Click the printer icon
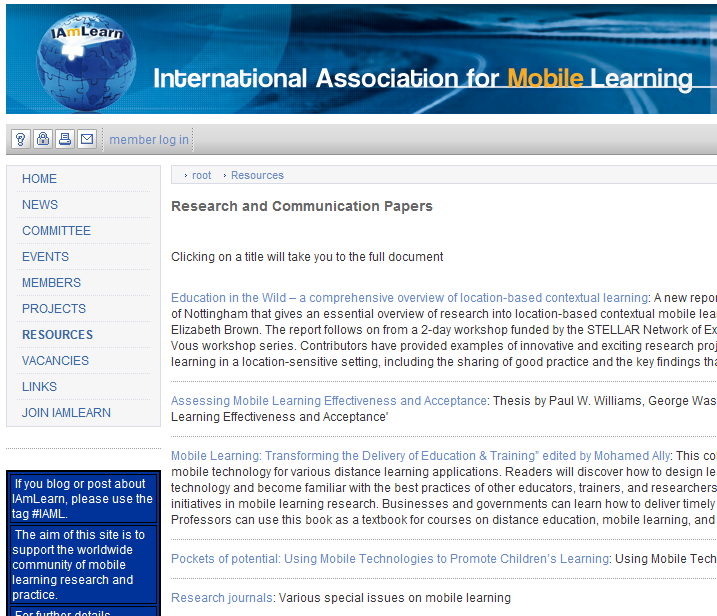This screenshot has width=717, height=616. (65, 139)
